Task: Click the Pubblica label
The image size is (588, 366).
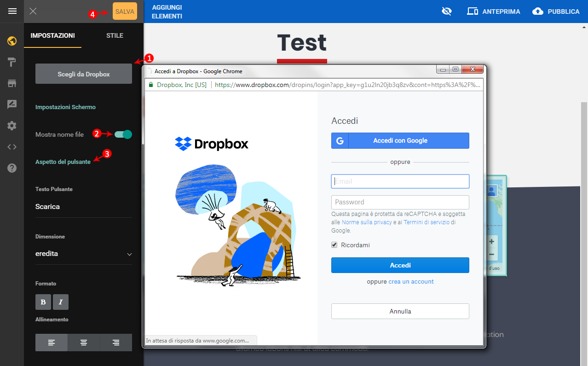Action: (563, 12)
